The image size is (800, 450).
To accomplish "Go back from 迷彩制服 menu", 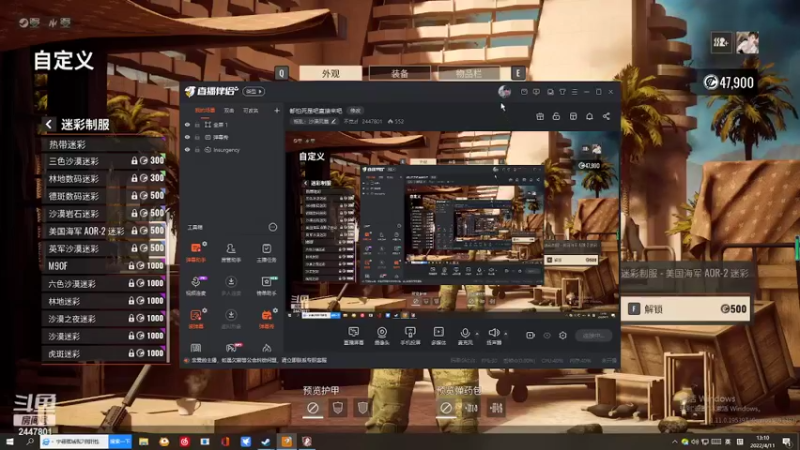I will click(x=48, y=124).
